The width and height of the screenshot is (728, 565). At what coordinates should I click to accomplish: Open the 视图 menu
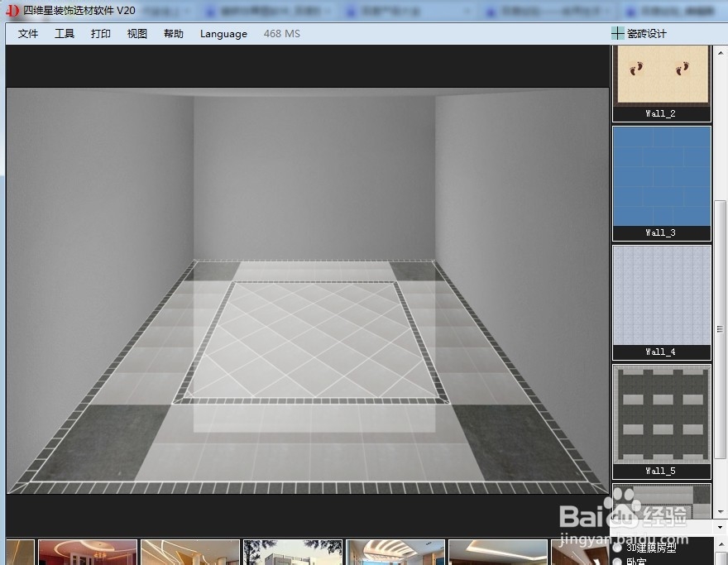click(137, 33)
